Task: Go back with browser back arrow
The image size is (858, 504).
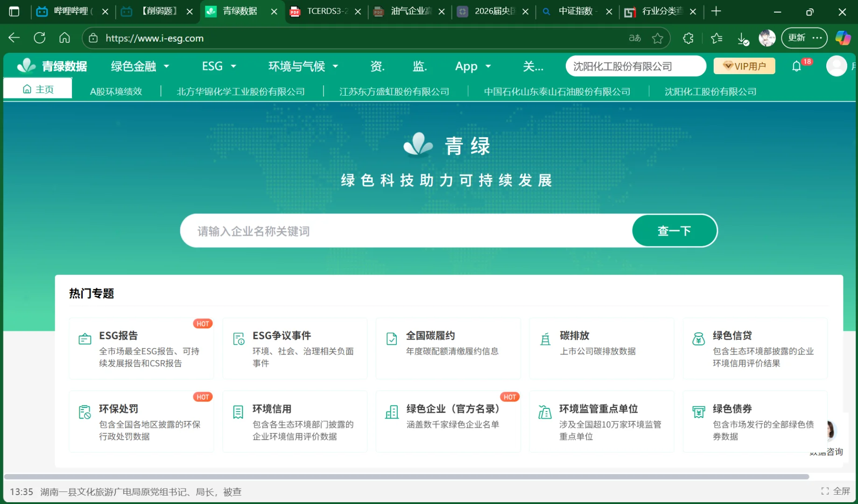Action: click(x=14, y=38)
